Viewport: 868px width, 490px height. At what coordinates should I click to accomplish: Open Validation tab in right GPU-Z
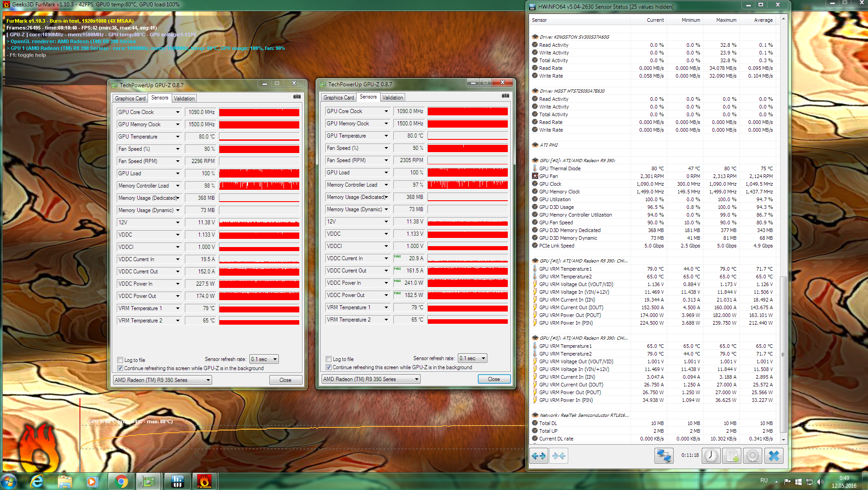(x=392, y=98)
